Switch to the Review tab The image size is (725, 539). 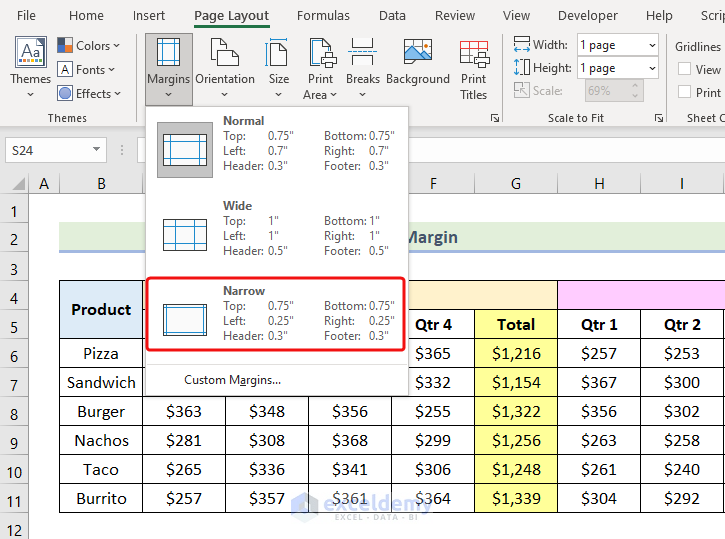(455, 16)
